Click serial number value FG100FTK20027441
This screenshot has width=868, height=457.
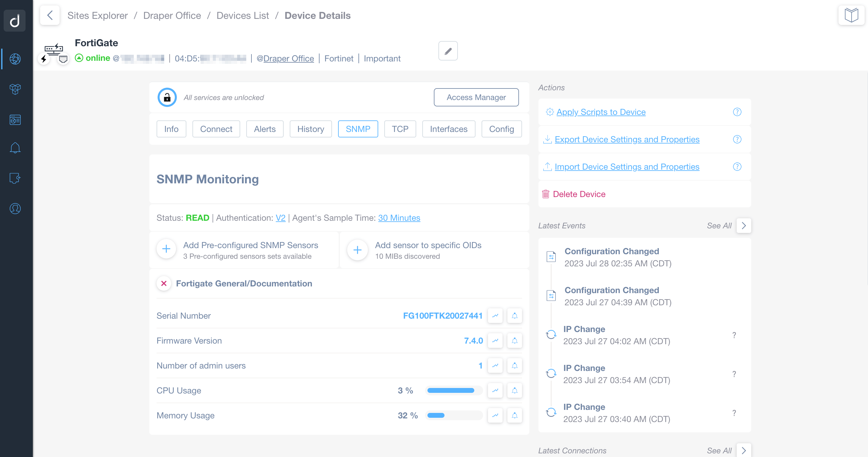coord(442,316)
